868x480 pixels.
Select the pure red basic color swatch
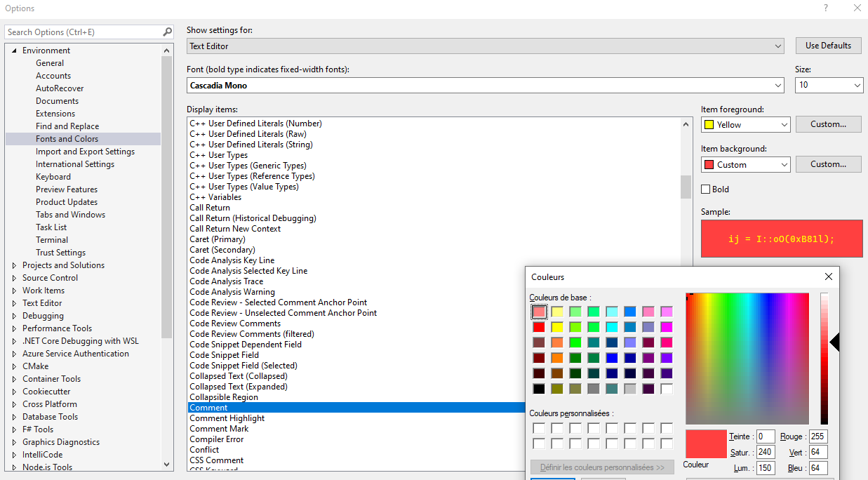tap(539, 327)
